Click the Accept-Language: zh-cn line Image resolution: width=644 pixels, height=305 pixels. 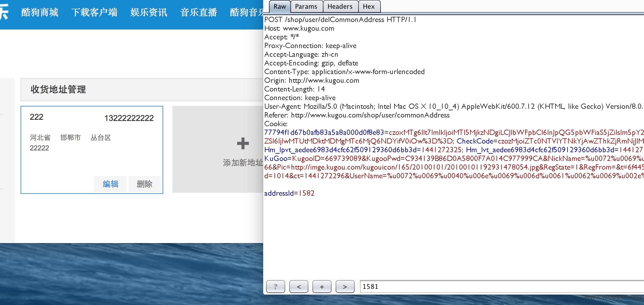click(301, 54)
